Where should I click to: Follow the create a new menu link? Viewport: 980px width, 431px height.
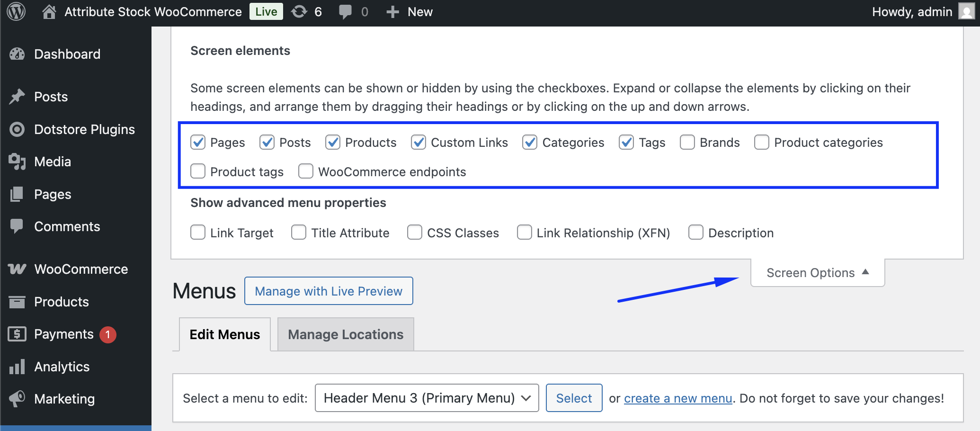pos(678,398)
